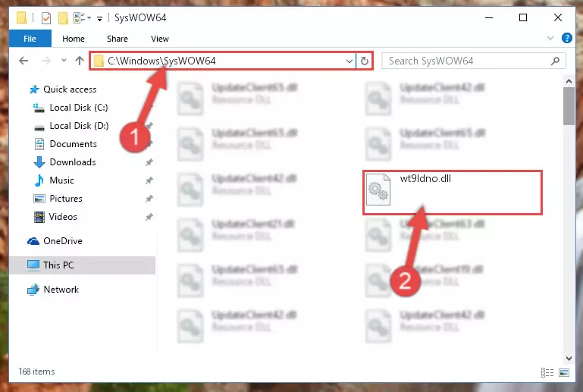Click the scrollbar up arrow
This screenshot has width=583, height=392.
click(569, 80)
